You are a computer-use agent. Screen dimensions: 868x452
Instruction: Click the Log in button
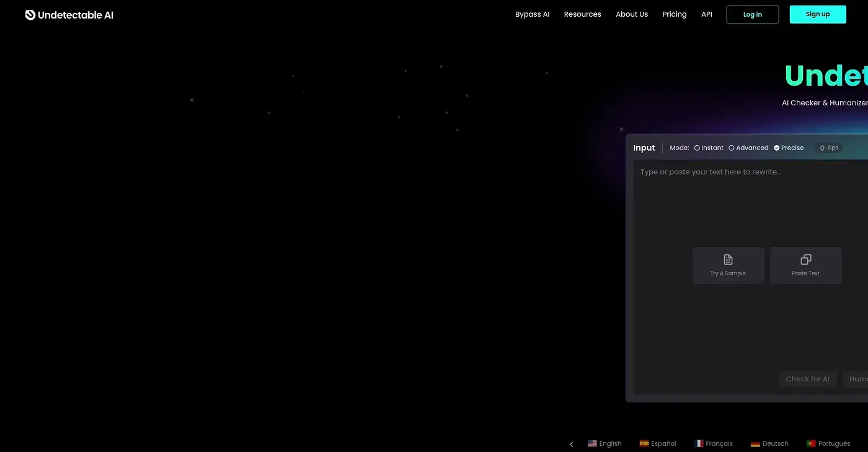pyautogui.click(x=753, y=14)
